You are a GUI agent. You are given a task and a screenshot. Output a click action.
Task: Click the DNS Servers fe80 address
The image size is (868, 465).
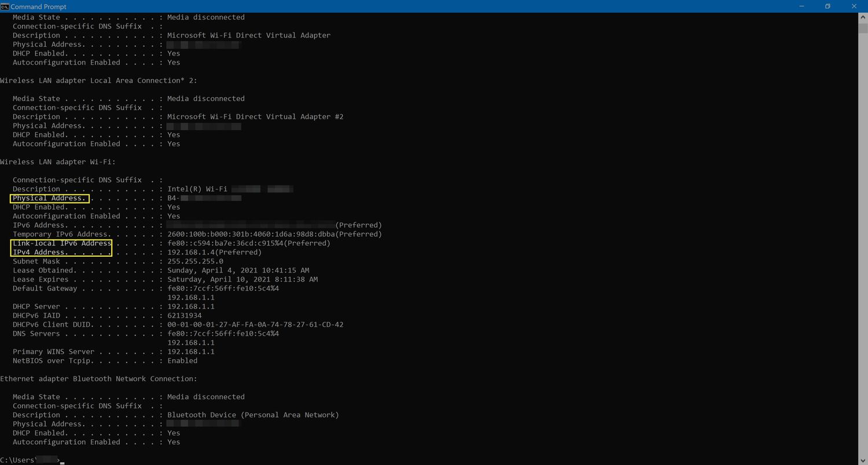click(x=223, y=333)
